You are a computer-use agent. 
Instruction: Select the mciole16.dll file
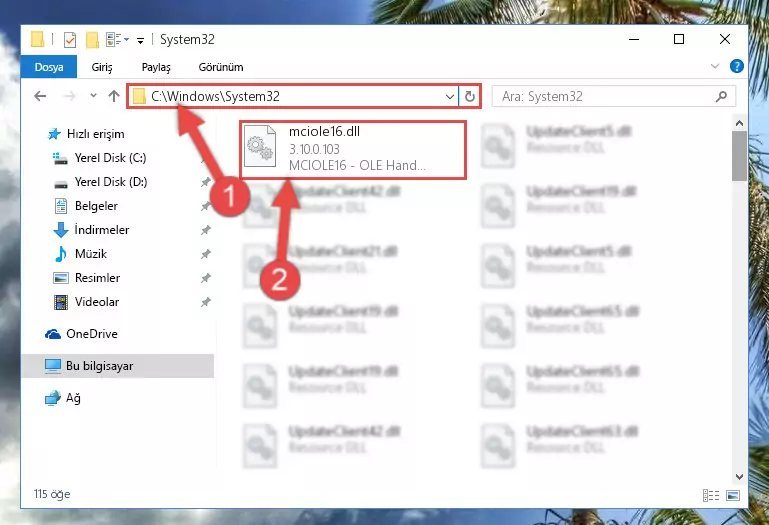353,150
